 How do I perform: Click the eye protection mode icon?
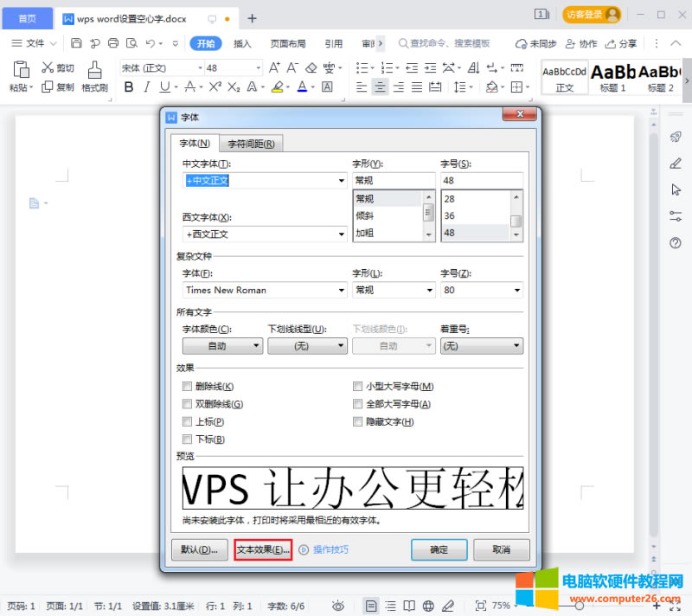click(338, 606)
